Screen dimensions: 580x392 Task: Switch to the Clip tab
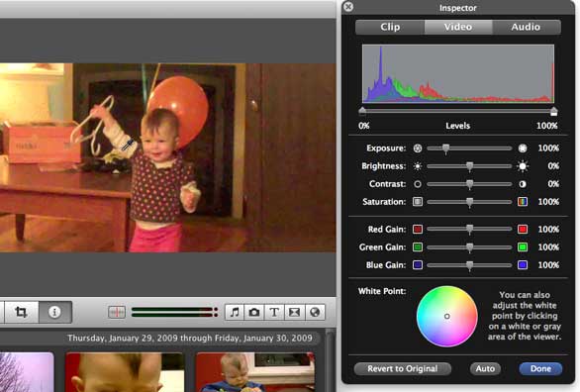click(x=390, y=27)
